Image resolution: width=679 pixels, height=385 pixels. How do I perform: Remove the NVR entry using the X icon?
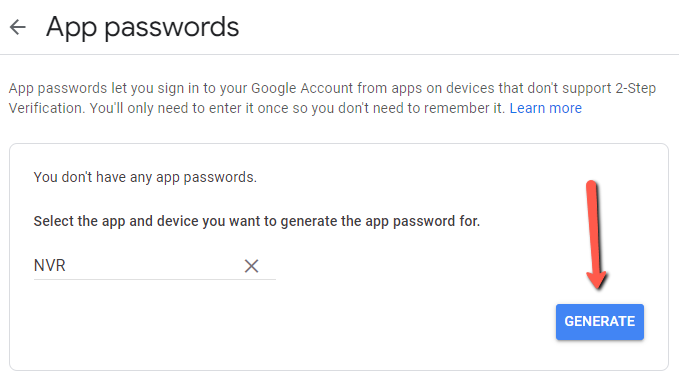251,265
